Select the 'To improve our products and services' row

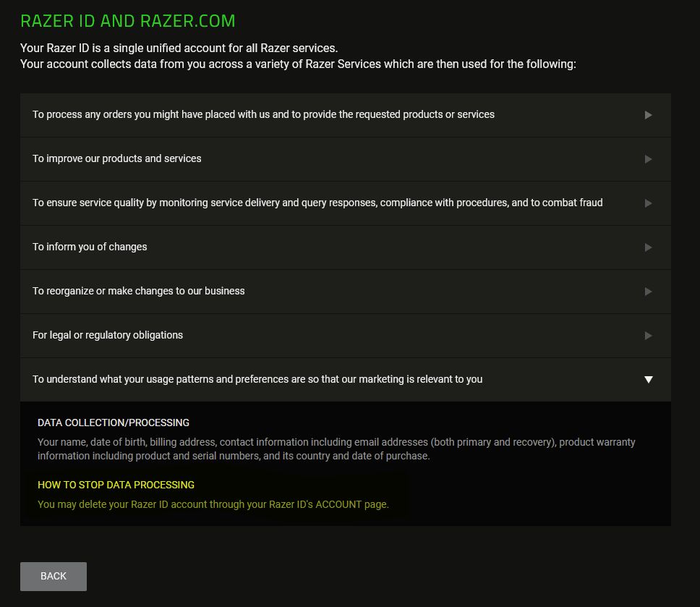(x=117, y=158)
